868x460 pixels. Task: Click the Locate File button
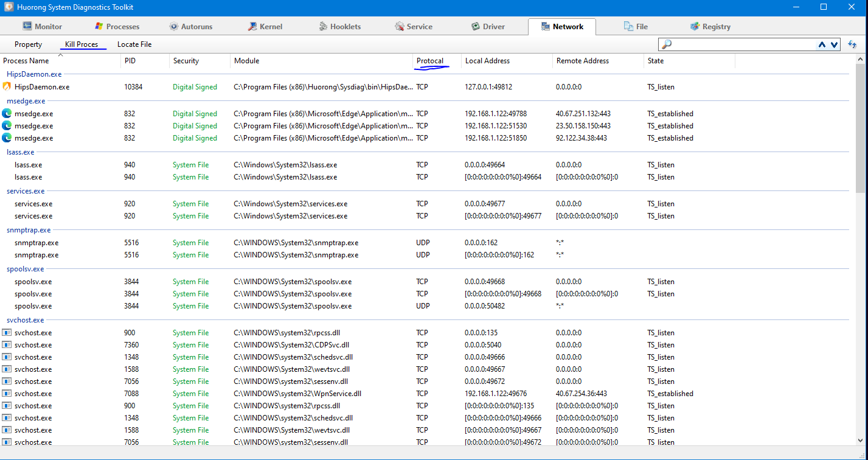coord(134,44)
